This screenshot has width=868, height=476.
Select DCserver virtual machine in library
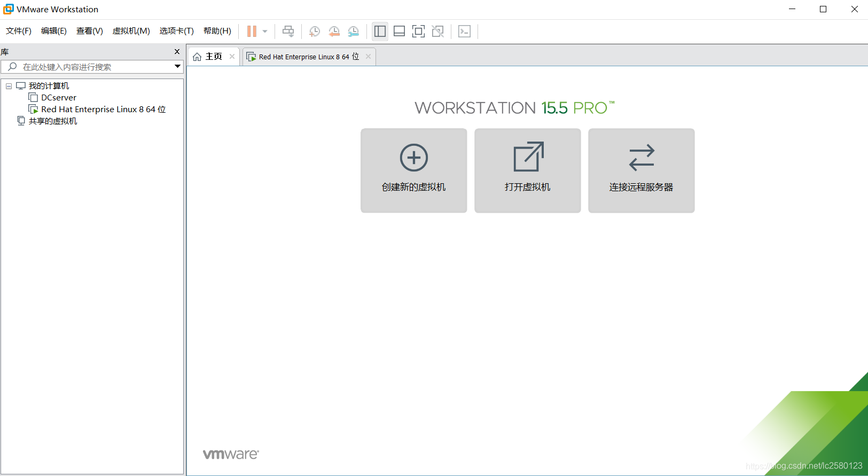point(59,98)
